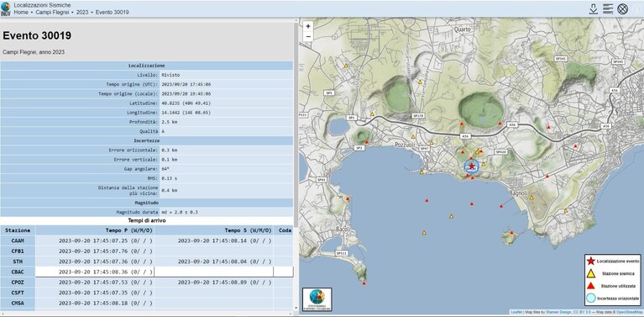Click the Coda column header
This screenshot has width=644, height=317.
(284, 230)
